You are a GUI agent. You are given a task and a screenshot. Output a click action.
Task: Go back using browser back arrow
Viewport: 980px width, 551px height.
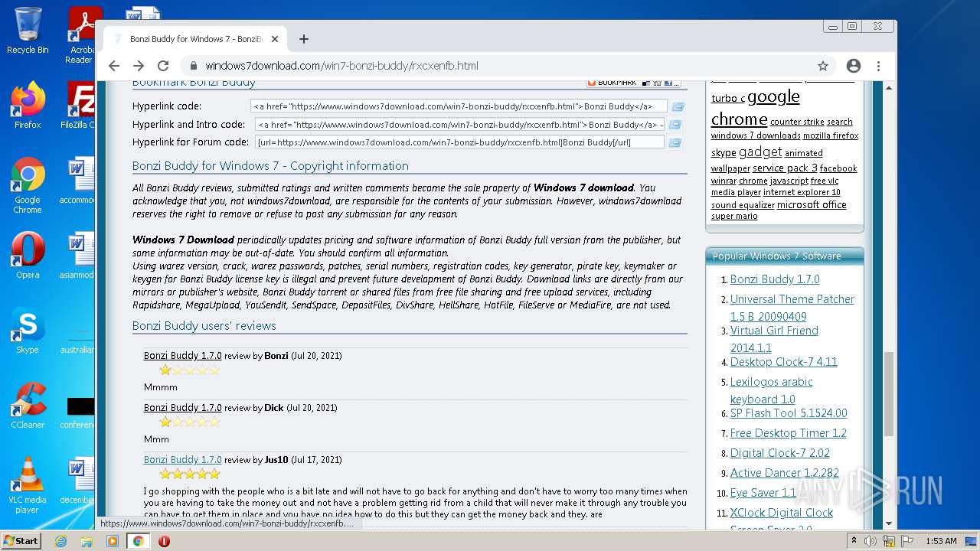tap(114, 66)
